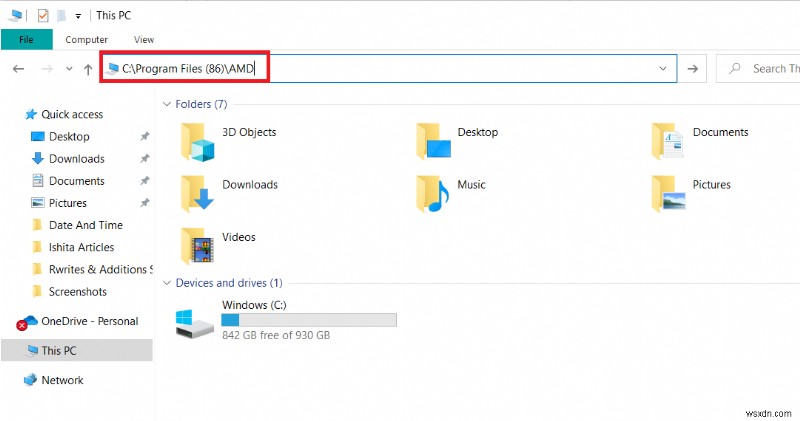Switch to the View ribbon tab

click(x=144, y=39)
